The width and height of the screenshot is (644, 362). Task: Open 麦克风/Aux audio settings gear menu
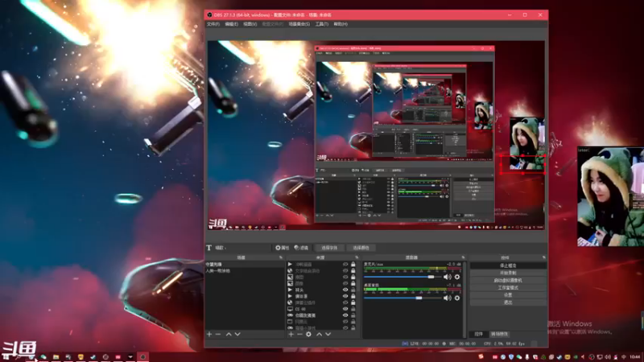[x=457, y=277]
